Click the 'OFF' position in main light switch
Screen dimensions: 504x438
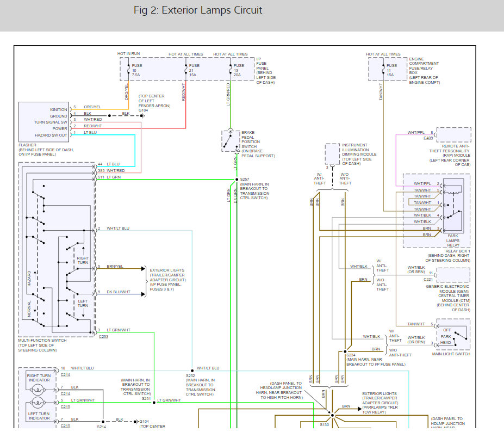click(x=447, y=330)
